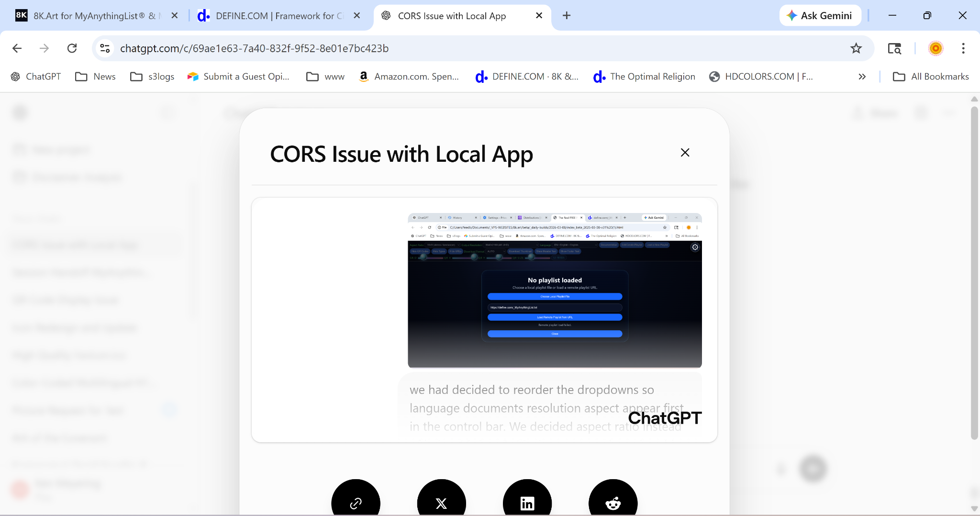Screen dimensions: 980x516
Task: Open the s3logs bookmarks folder
Action: pyautogui.click(x=152, y=77)
